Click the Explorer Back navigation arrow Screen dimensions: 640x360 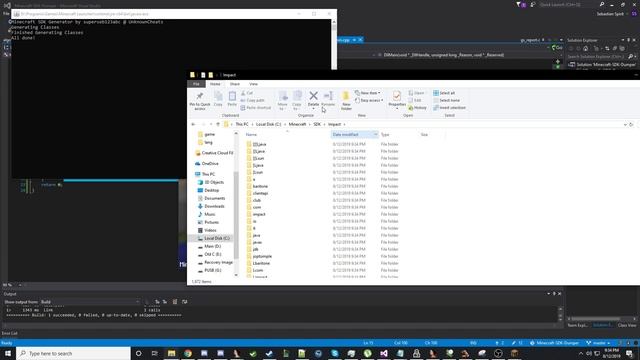click(x=193, y=124)
